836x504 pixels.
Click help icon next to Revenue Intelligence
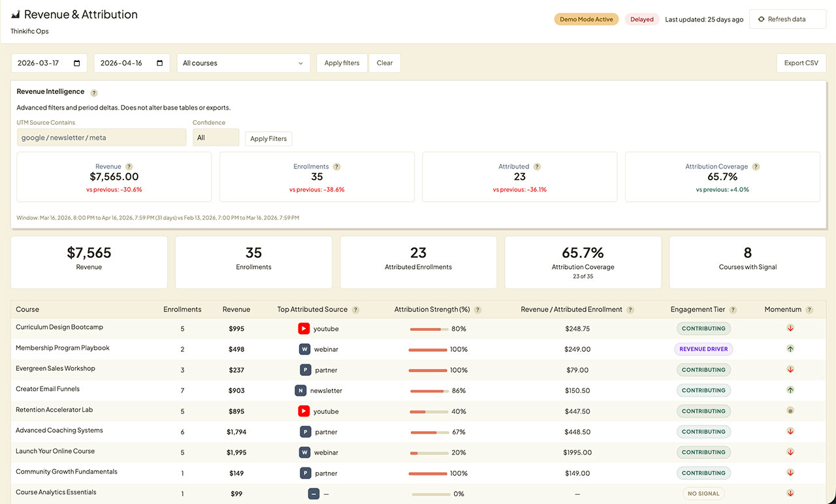(x=94, y=93)
